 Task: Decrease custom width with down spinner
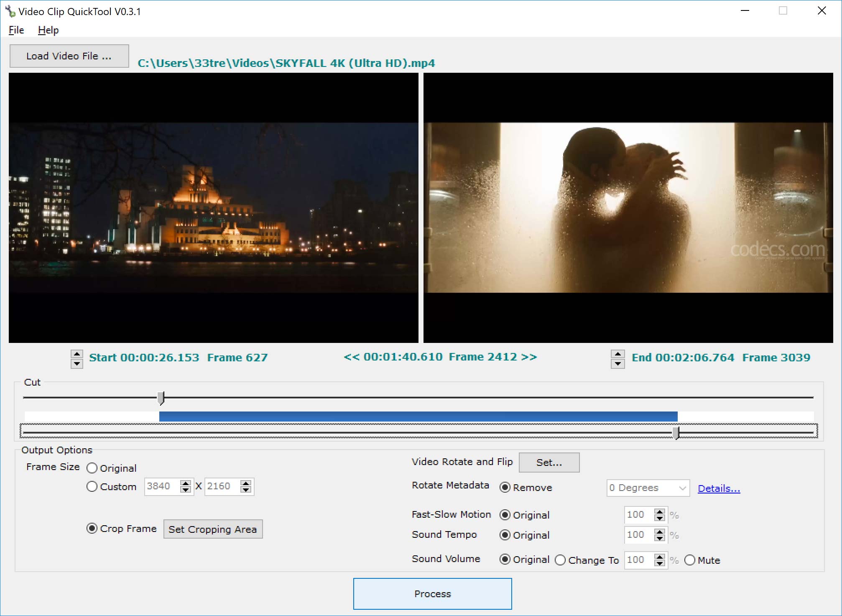click(186, 490)
